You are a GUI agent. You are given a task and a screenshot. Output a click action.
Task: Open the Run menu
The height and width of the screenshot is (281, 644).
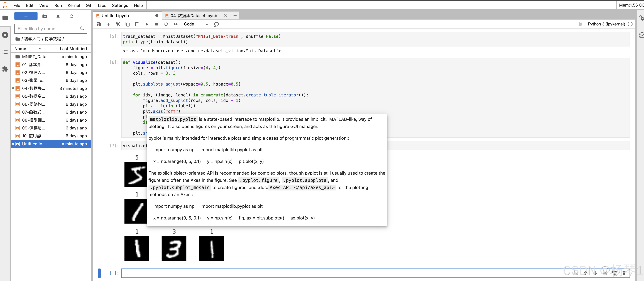(58, 5)
